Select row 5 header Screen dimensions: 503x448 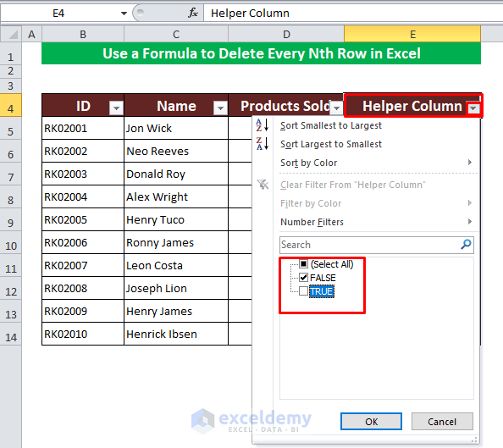pyautogui.click(x=11, y=128)
